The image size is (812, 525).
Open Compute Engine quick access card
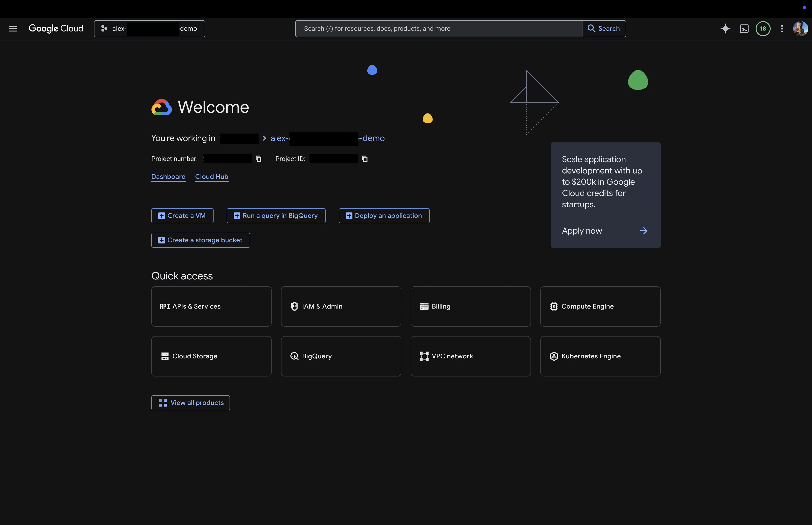600,306
